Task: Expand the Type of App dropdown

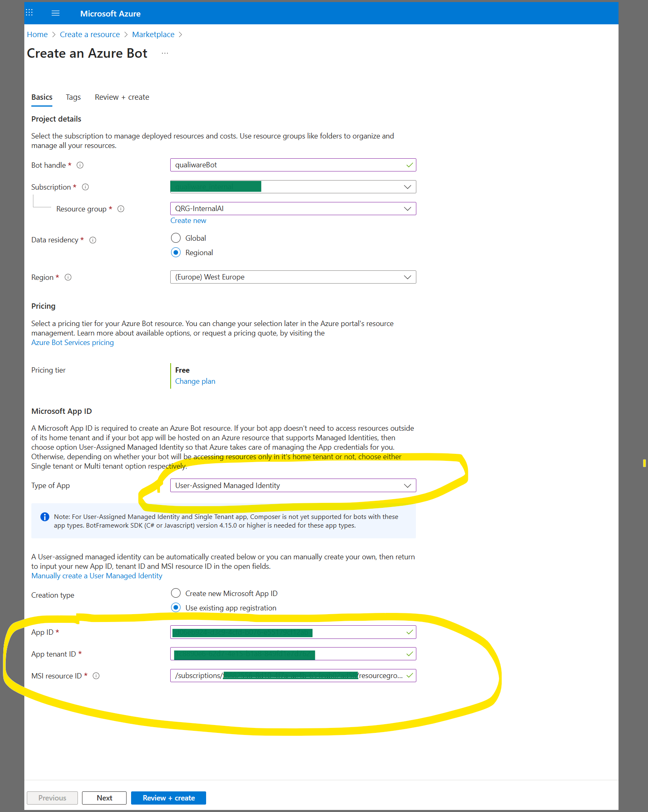Action: [293, 486]
